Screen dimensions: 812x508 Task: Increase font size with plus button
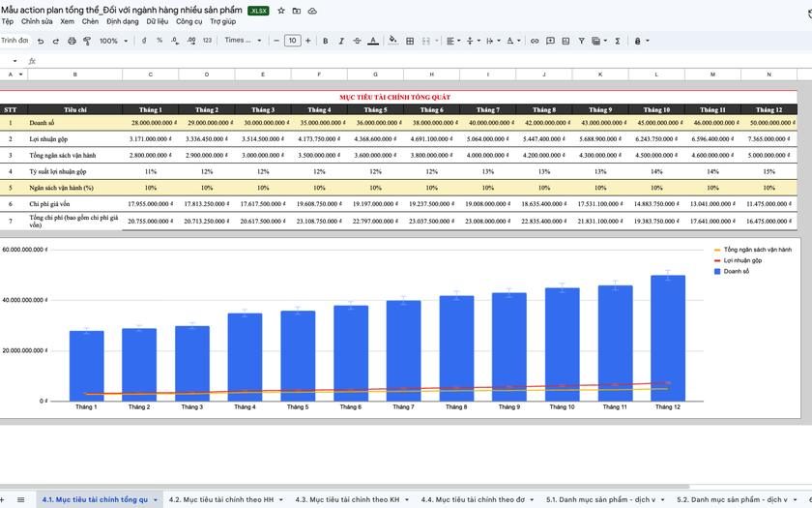click(x=308, y=41)
